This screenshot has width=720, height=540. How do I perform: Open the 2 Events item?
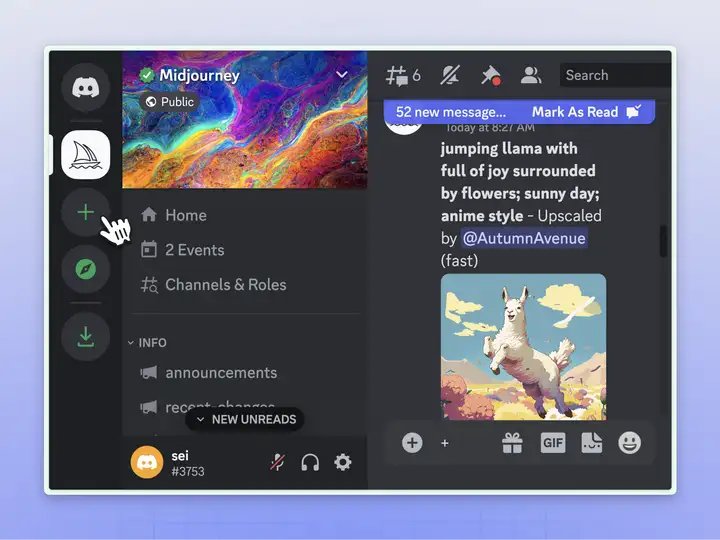[182, 250]
